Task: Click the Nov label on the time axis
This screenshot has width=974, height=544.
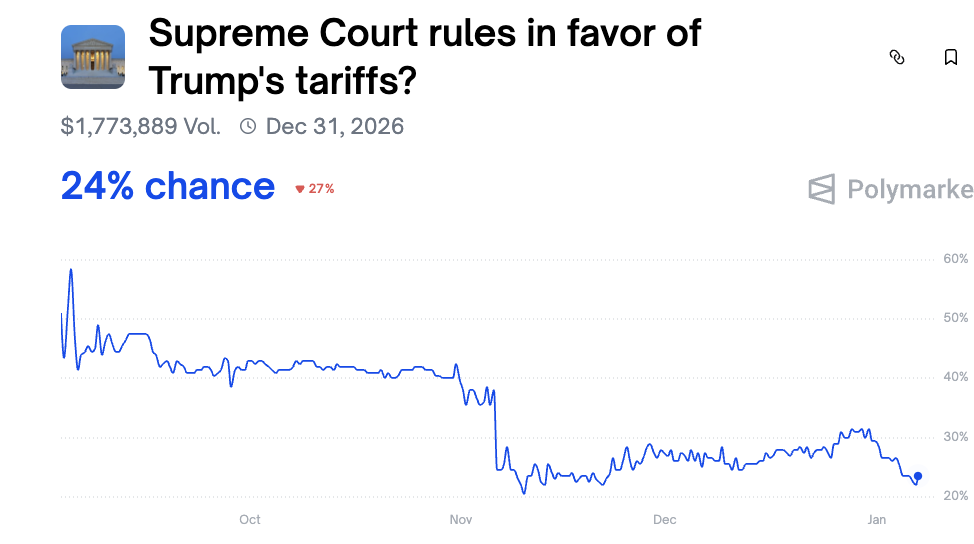Action: click(x=461, y=519)
